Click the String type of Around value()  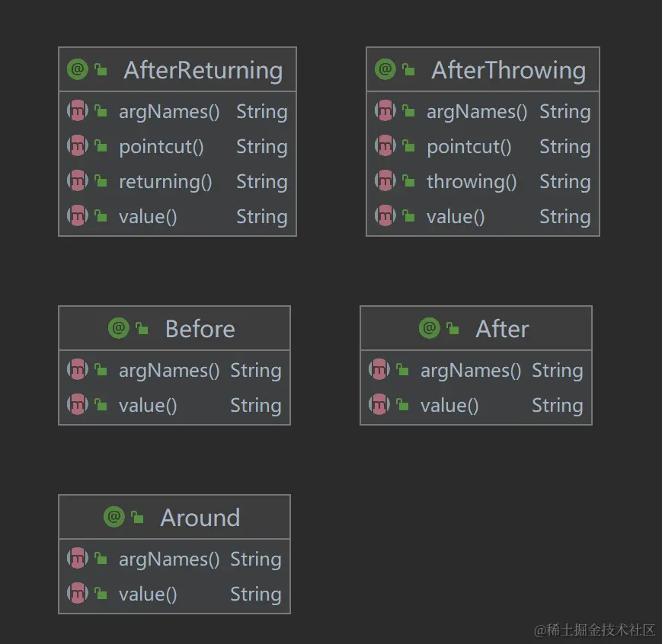click(x=255, y=595)
